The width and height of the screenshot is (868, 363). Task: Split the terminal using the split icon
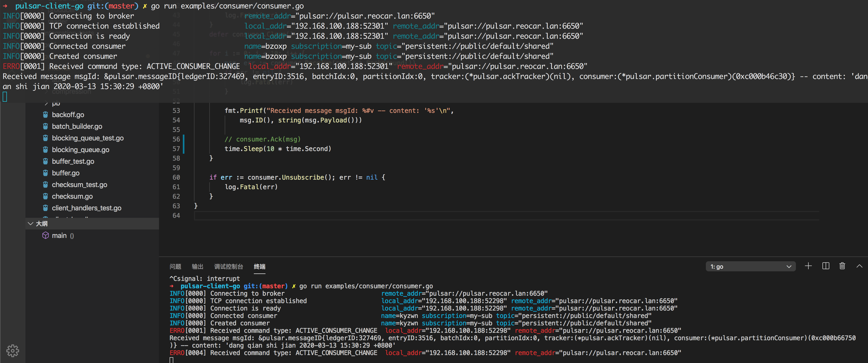tap(826, 266)
